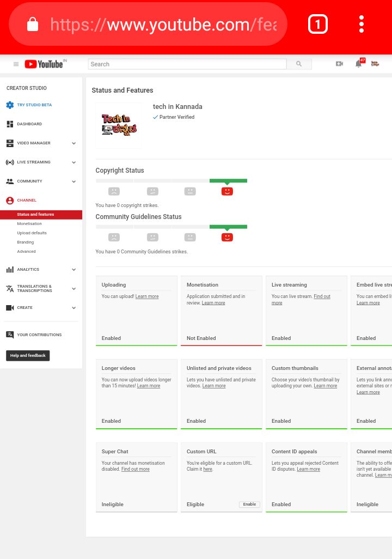Click the Community Guidelines green progress bar
This screenshot has width=392, height=559.
point(228,227)
